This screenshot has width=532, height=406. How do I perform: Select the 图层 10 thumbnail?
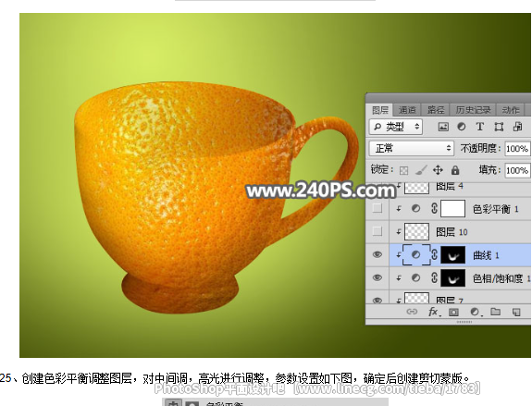pos(417,231)
